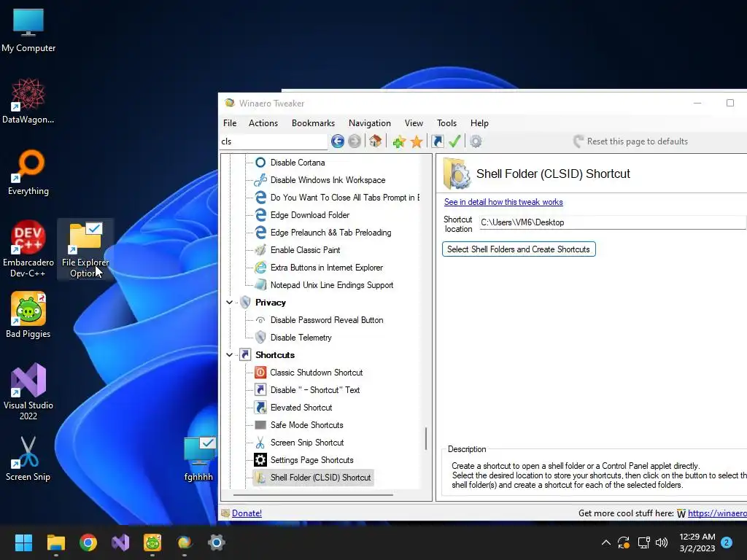Open See in detail how this tweak works
747x560 pixels.
pos(503,202)
